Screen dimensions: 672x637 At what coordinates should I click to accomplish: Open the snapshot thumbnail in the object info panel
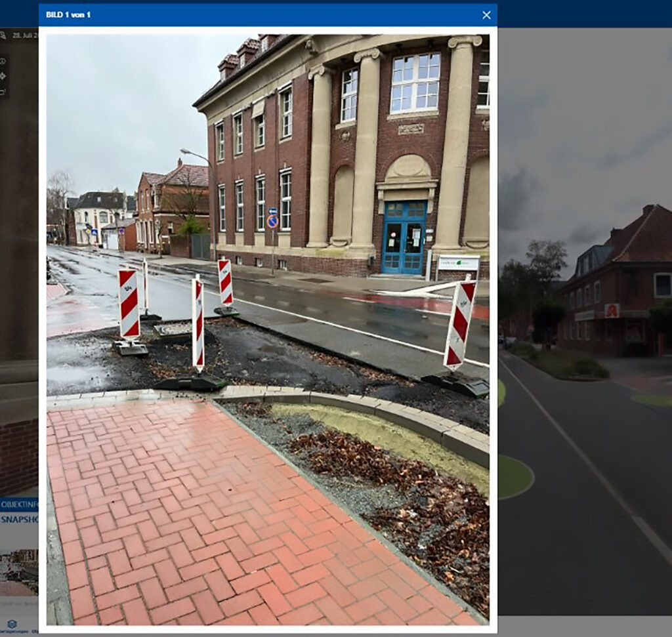point(18,571)
